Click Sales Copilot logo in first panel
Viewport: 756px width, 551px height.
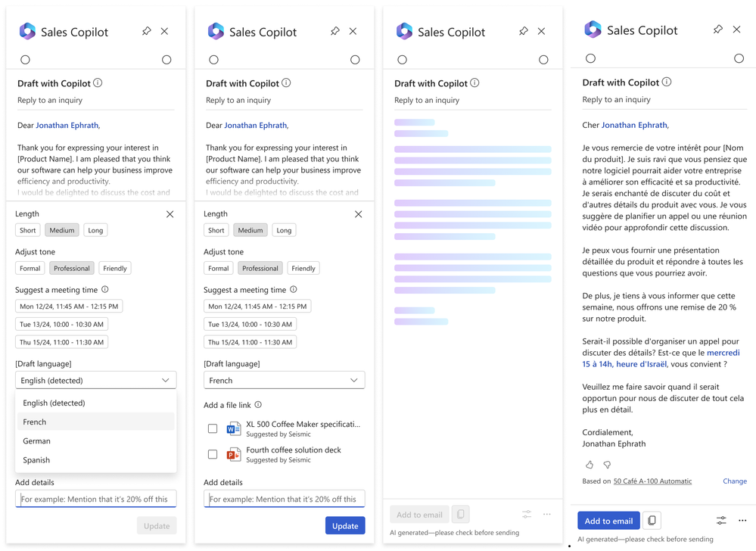tap(27, 31)
